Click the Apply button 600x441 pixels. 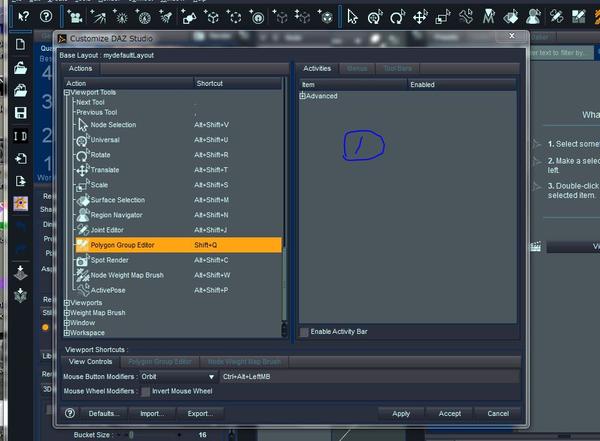pyautogui.click(x=401, y=413)
